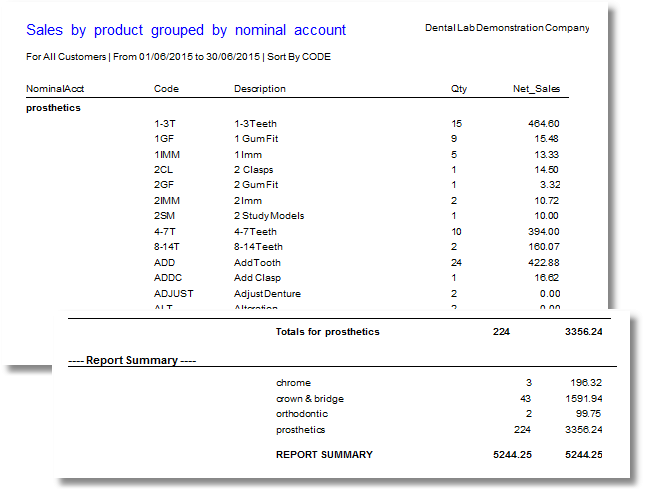Click the code '2SM'
The width and height of the screenshot is (647, 495).
coord(164,215)
